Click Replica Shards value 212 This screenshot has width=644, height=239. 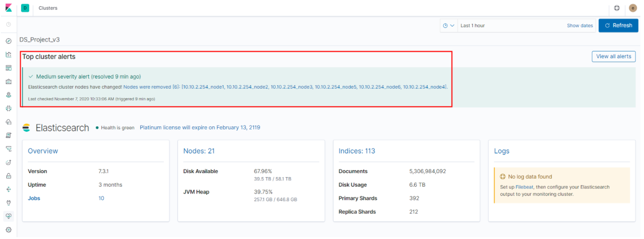(x=414, y=212)
